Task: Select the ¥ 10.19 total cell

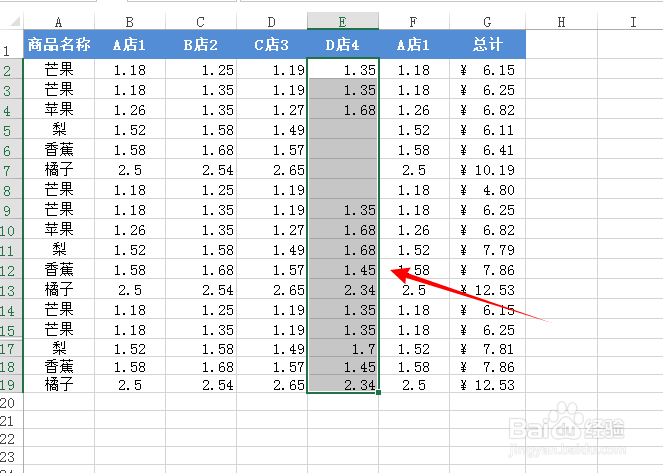Action: tap(488, 169)
